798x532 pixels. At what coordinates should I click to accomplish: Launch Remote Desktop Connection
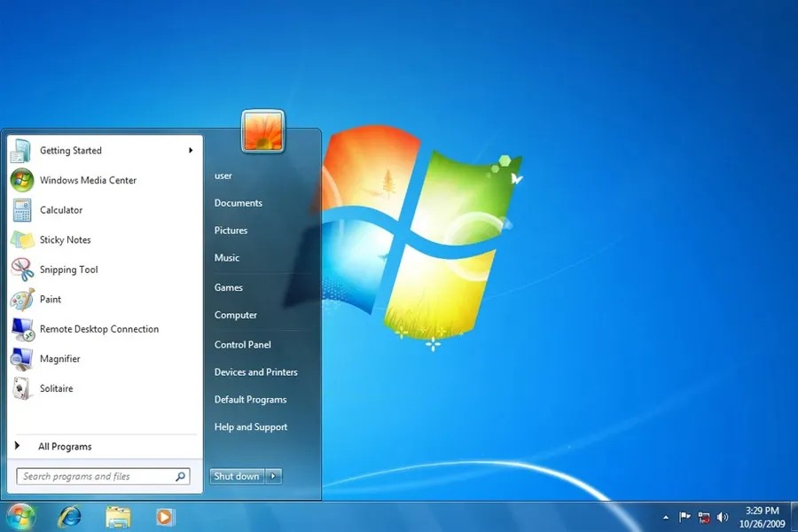pos(98,329)
